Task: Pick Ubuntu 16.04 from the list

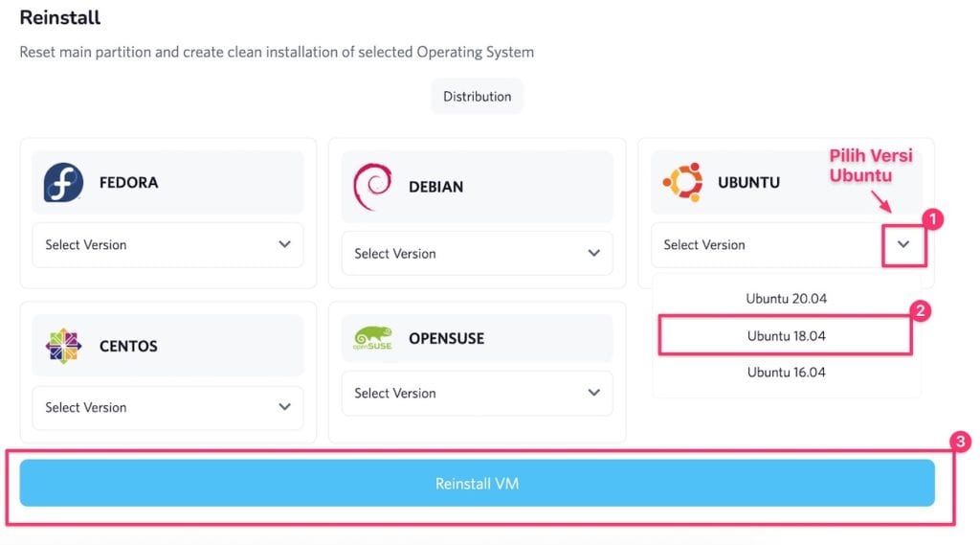Action: pyautogui.click(x=786, y=373)
